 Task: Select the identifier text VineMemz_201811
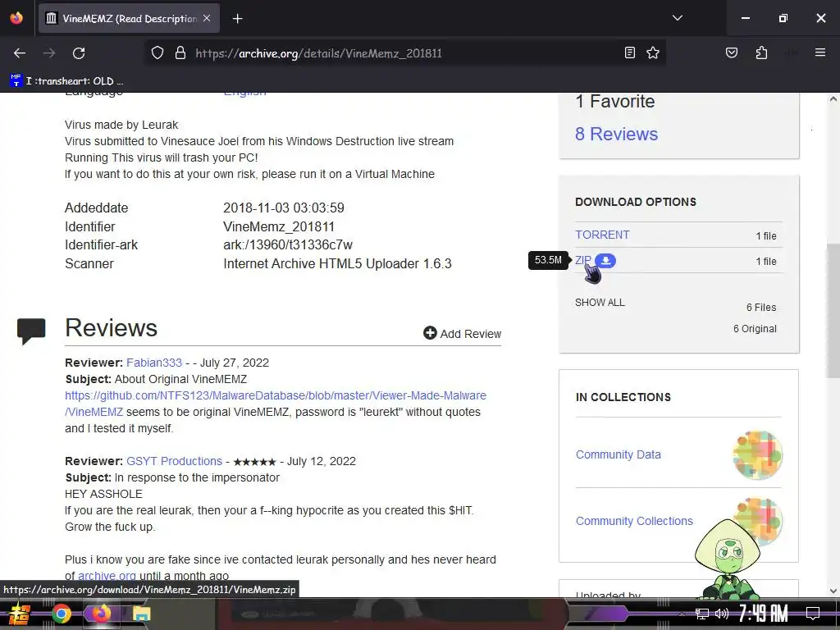click(279, 226)
